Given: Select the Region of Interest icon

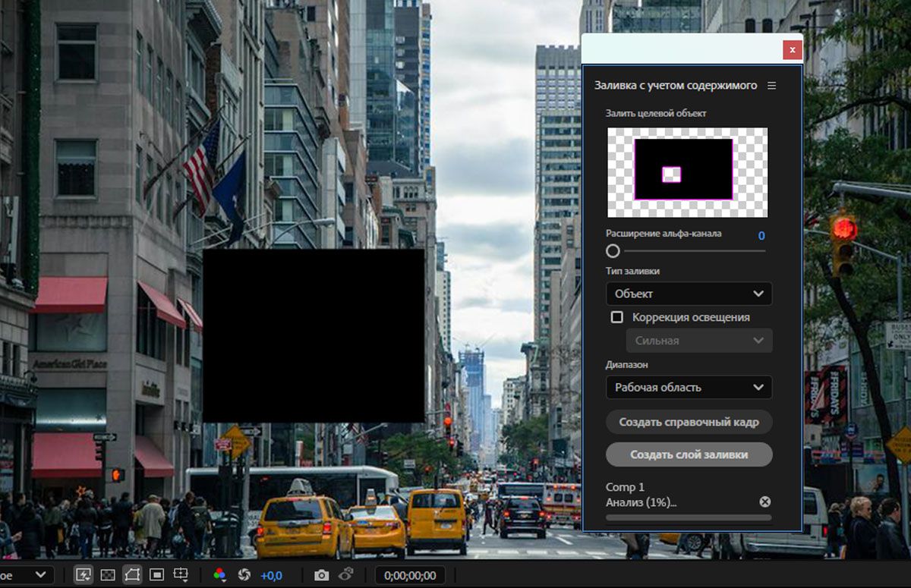Looking at the screenshot, I should coord(156,575).
